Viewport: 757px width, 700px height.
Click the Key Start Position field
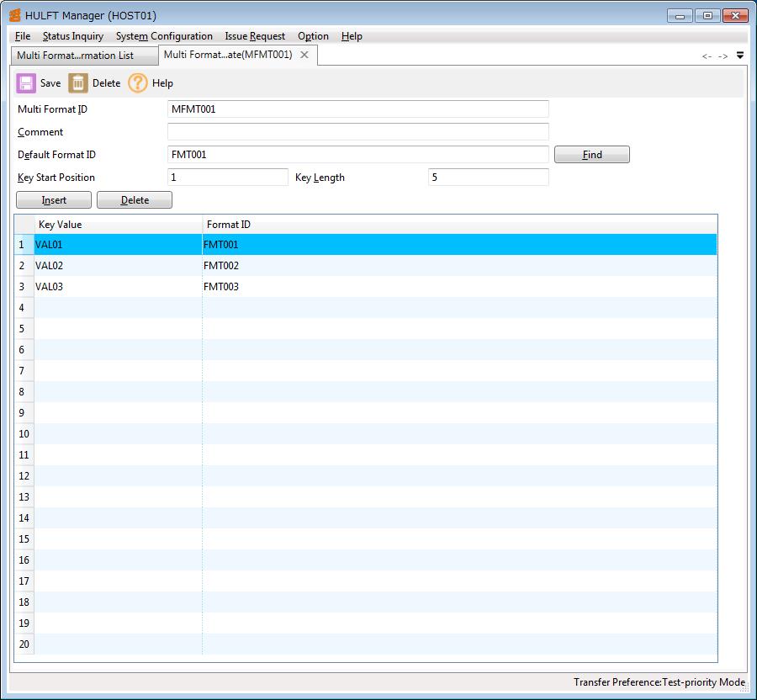227,178
